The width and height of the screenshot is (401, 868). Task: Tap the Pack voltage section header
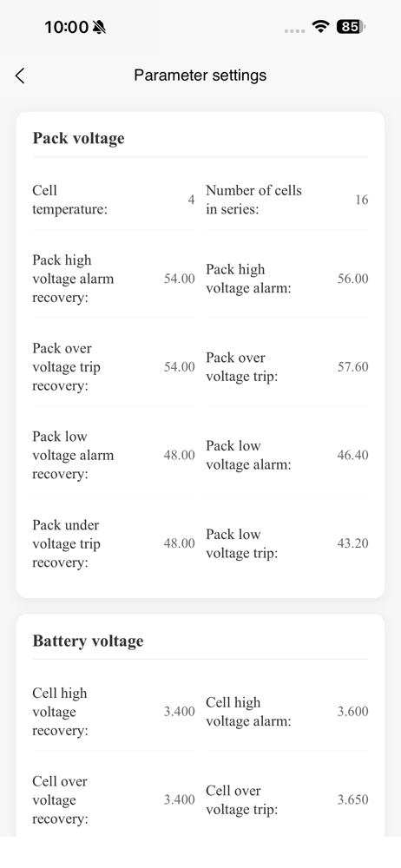pos(79,138)
